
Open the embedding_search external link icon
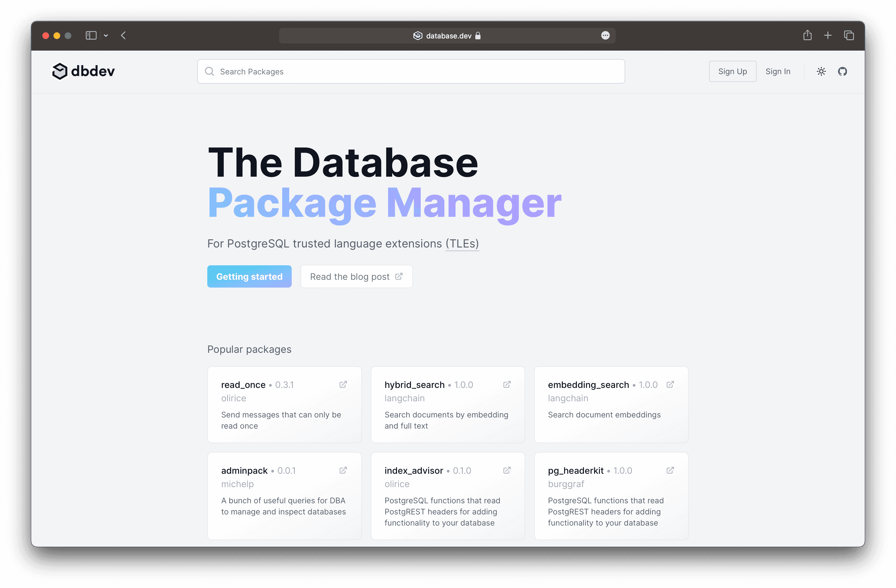pos(671,385)
